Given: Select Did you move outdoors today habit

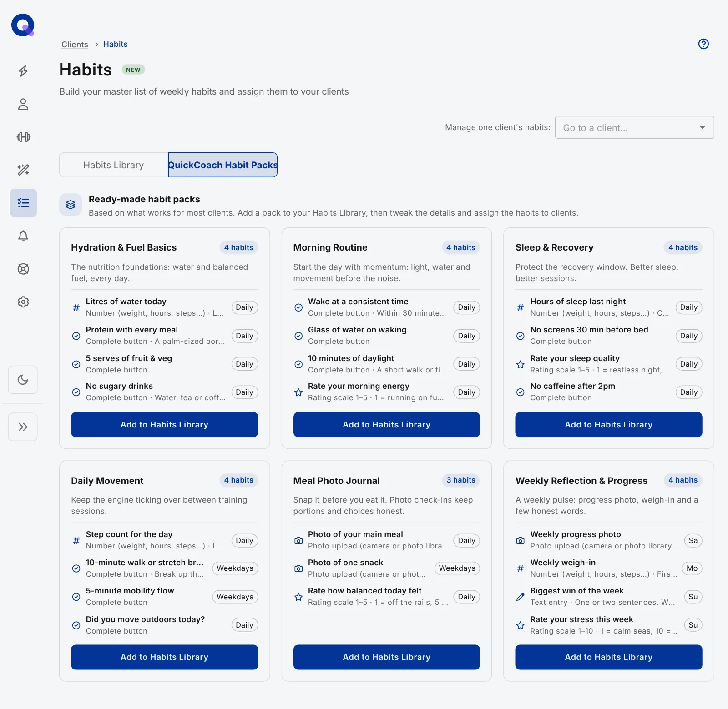Looking at the screenshot, I should tap(164, 625).
